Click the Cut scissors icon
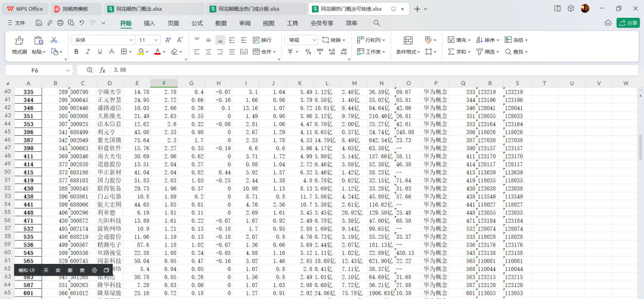Viewport: 644px width, 299px height. pyautogui.click(x=54, y=40)
